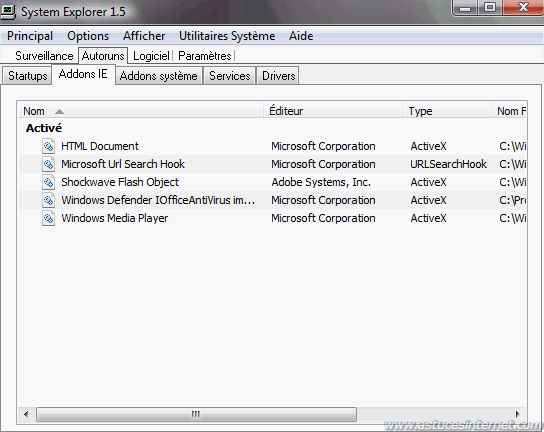Minimize the System Explorer window

coord(465,8)
